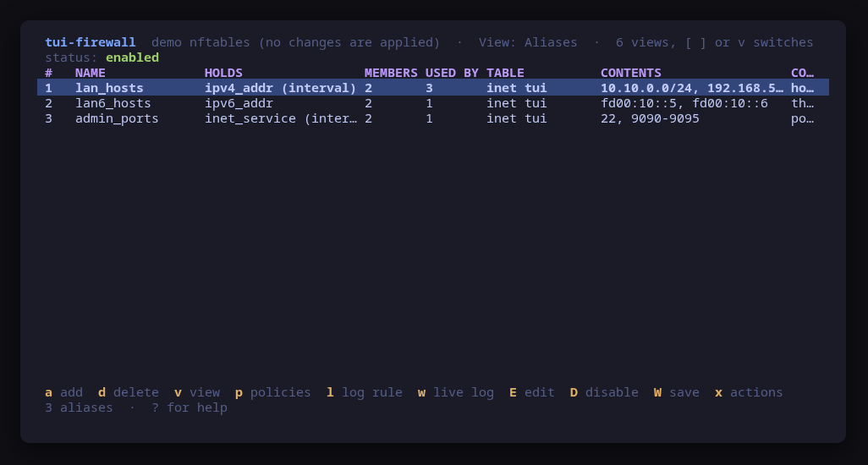
Task: Click '3 aliases' count in footer
Action: click(x=79, y=408)
